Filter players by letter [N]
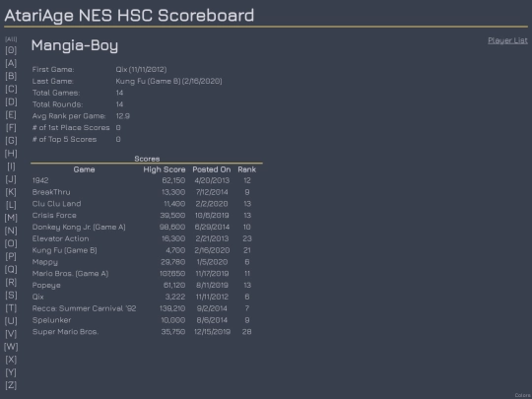The image size is (532, 399). coord(11,231)
